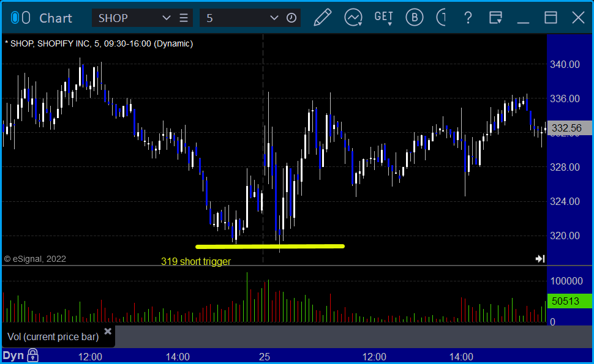
Task: Maximize the chart window
Action: pyautogui.click(x=551, y=17)
